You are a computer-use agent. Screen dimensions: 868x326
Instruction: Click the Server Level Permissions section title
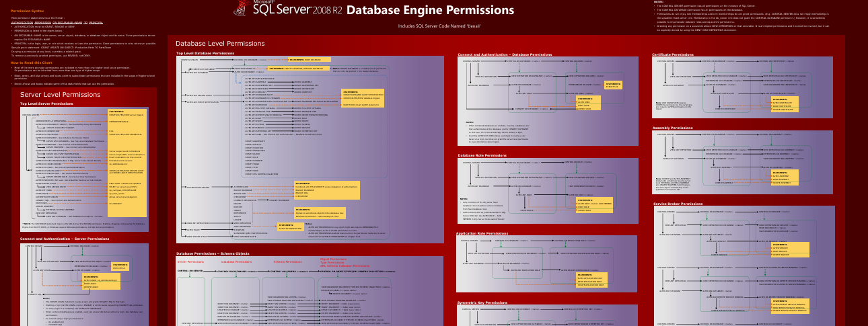pyautogui.click(x=60, y=95)
